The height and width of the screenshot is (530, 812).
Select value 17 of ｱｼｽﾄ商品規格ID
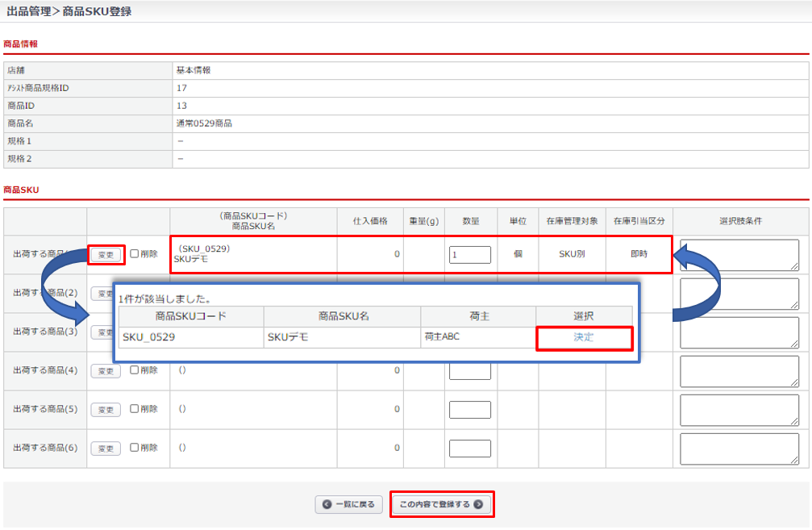click(181, 88)
